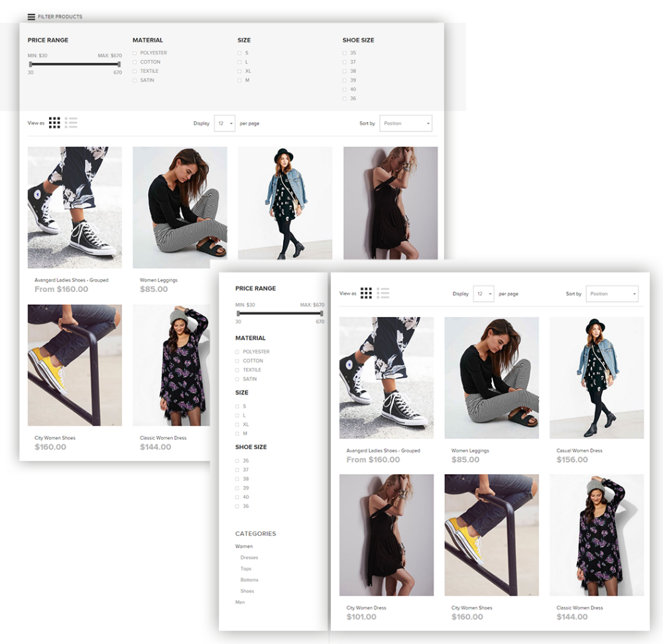Viewport: 663px width, 644px height.
Task: Check Polyester in the sidebar Material filter
Action: click(237, 352)
